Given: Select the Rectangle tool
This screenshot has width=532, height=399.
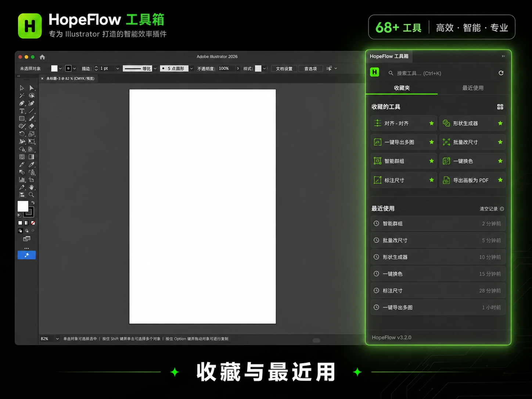Looking at the screenshot, I should pyautogui.click(x=22, y=119).
